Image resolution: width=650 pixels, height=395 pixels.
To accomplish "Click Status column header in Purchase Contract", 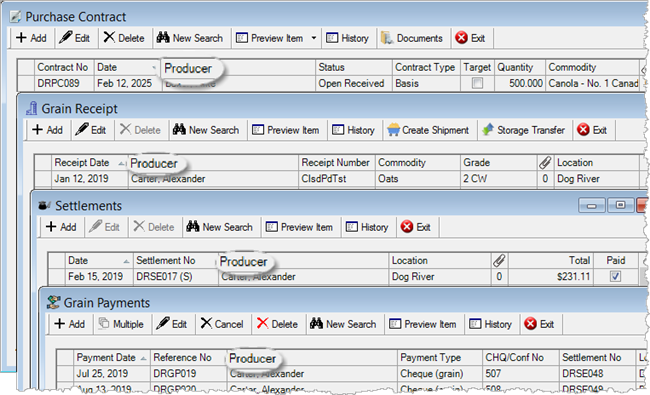I will 354,67.
